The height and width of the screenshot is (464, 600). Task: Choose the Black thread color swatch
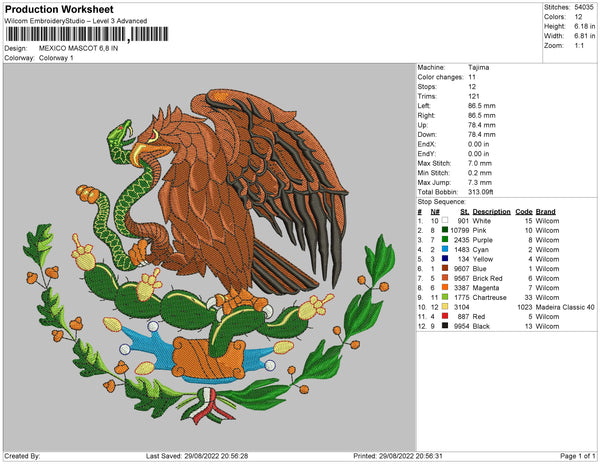coord(445,326)
